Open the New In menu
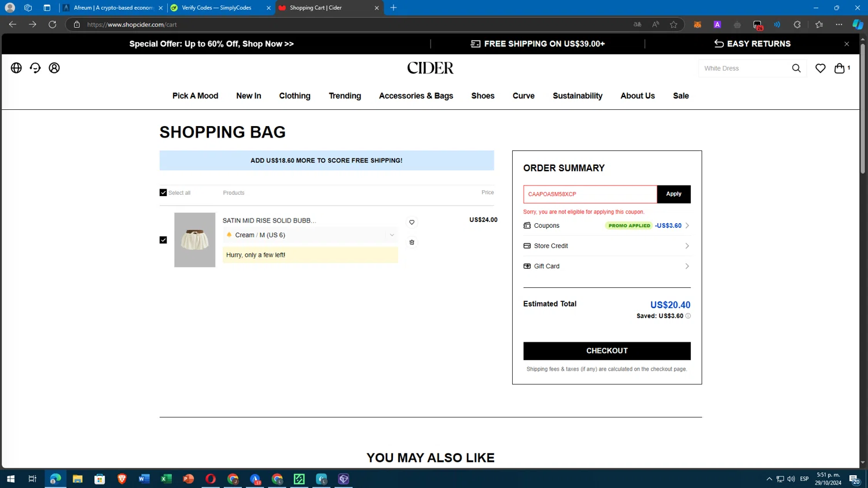This screenshot has width=868, height=488. point(248,96)
